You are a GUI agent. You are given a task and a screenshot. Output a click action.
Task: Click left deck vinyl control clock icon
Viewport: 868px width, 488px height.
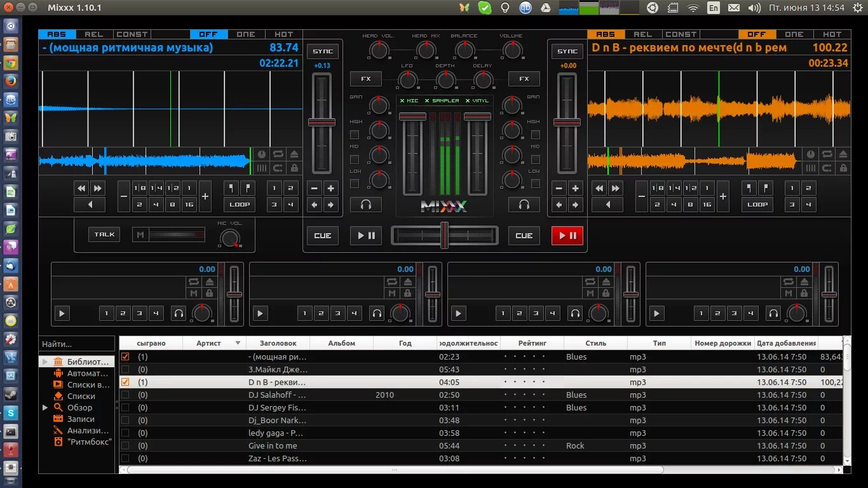click(x=261, y=154)
